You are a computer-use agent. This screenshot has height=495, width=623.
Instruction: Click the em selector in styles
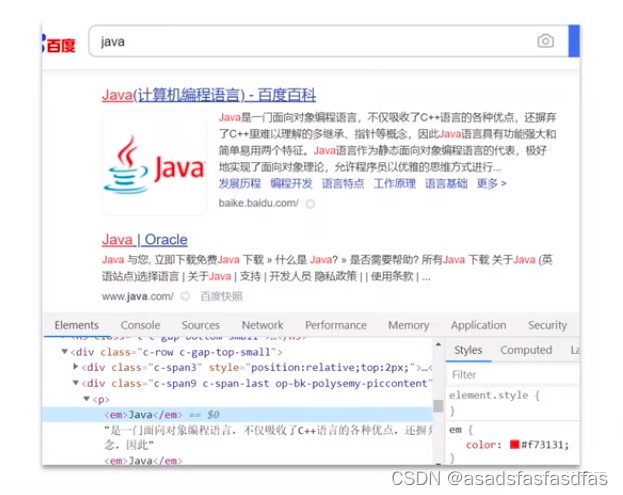pos(455,429)
